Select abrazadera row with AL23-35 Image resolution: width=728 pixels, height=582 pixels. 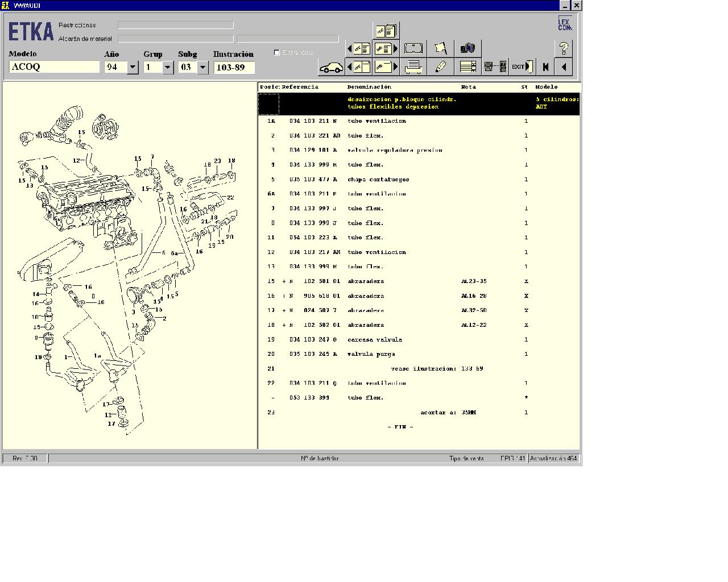[x=419, y=281]
